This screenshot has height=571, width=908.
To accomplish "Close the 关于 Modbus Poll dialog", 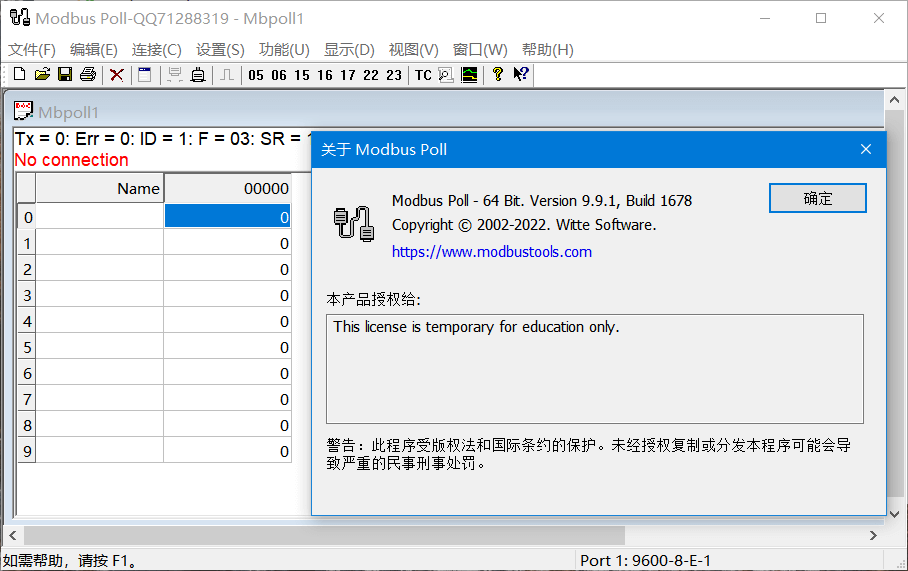I will coord(866,149).
